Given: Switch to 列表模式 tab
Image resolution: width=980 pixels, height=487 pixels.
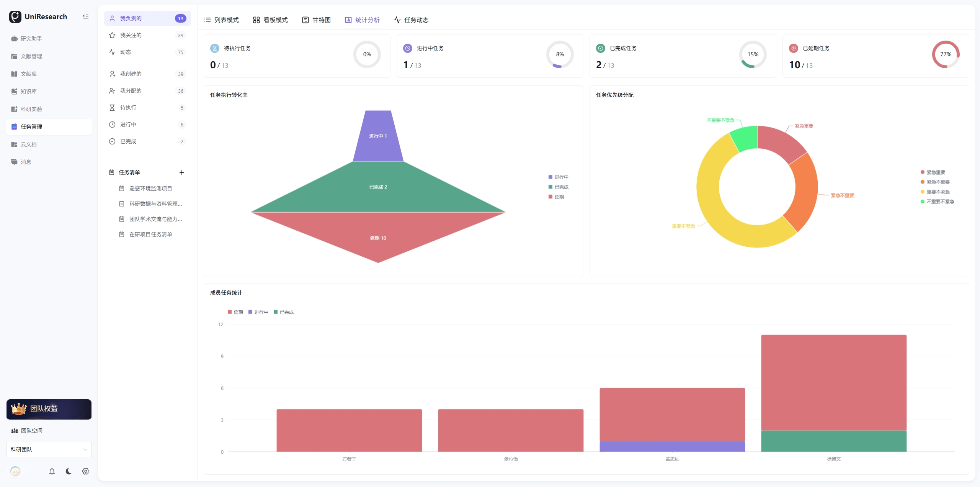Looking at the screenshot, I should pyautogui.click(x=221, y=20).
